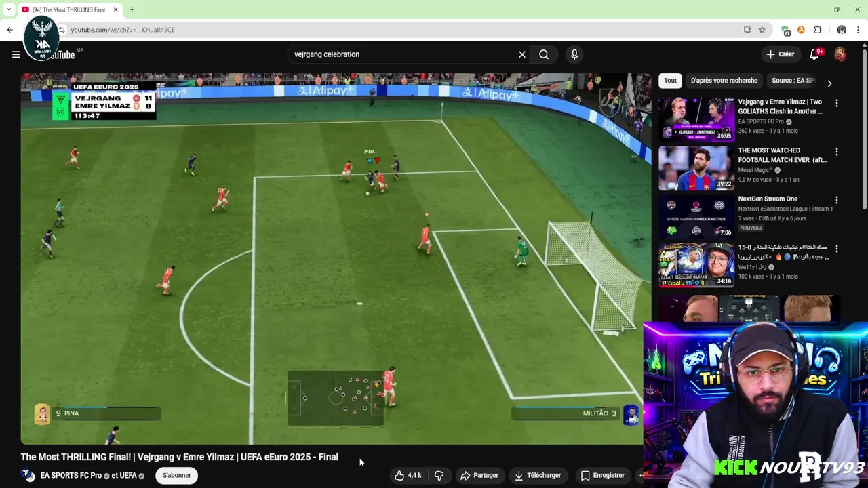868x488 pixels.
Task: Open the 15-0 video thumbnail 34:16
Action: click(x=696, y=265)
